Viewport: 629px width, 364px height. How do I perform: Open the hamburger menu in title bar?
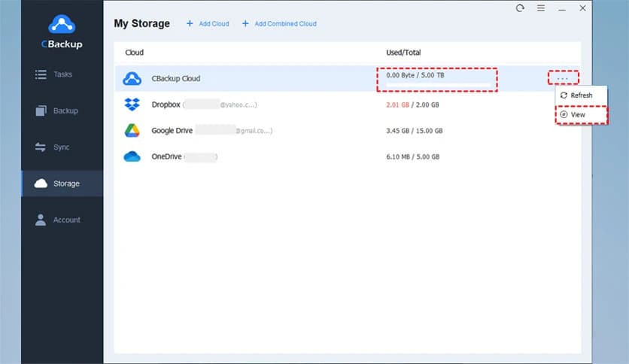click(541, 8)
